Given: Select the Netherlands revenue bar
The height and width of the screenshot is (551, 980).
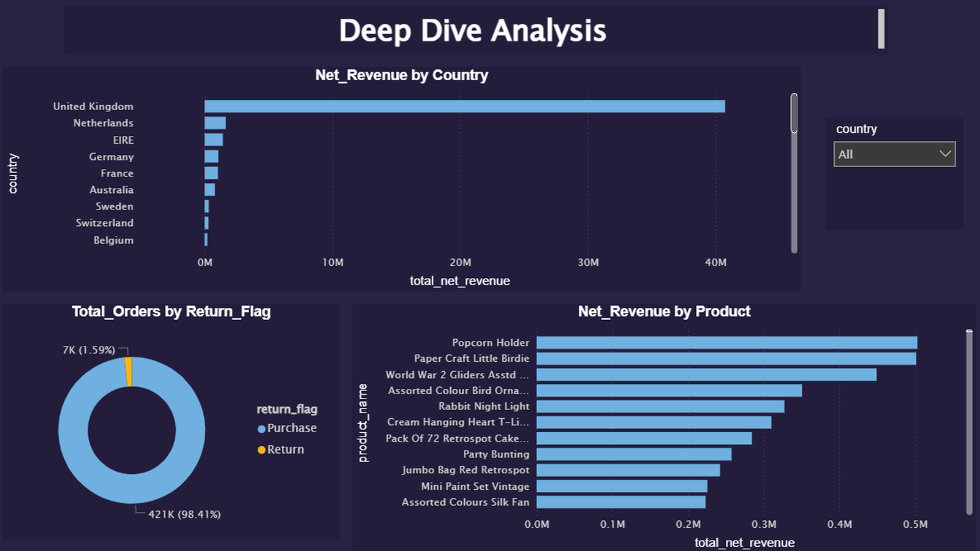Looking at the screenshot, I should point(215,123).
